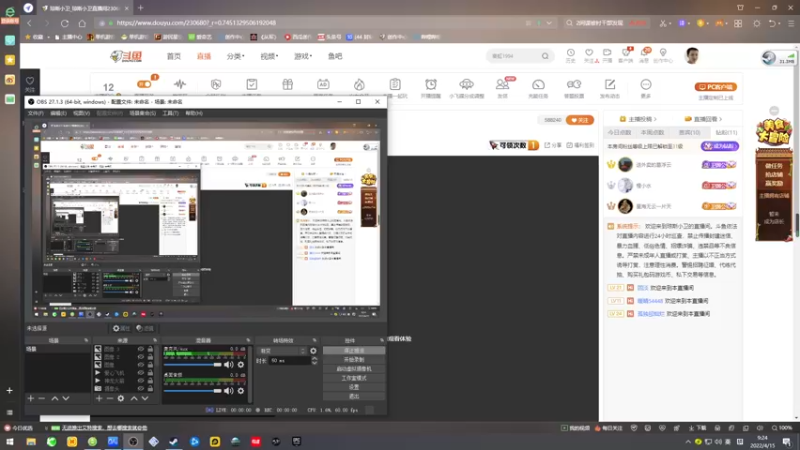Move scene up in OBS Scenes dock
Screen dimensions: 800x450
pos(55,398)
